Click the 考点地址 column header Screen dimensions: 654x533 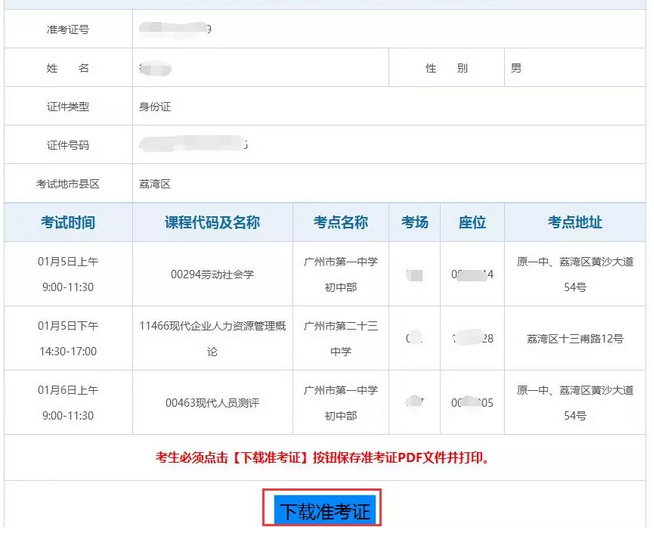click(x=575, y=222)
